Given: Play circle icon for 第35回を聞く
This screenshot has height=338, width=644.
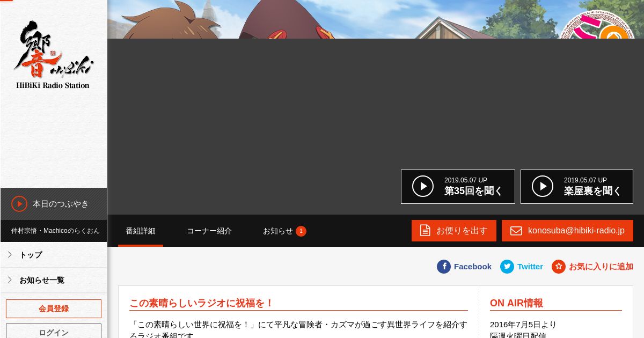Looking at the screenshot, I should point(423,186).
